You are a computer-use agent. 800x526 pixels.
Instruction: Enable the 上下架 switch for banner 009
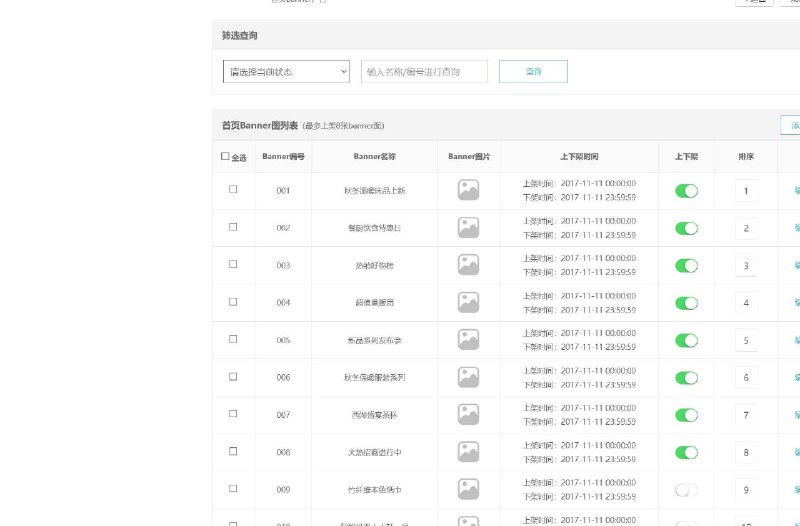(686, 490)
